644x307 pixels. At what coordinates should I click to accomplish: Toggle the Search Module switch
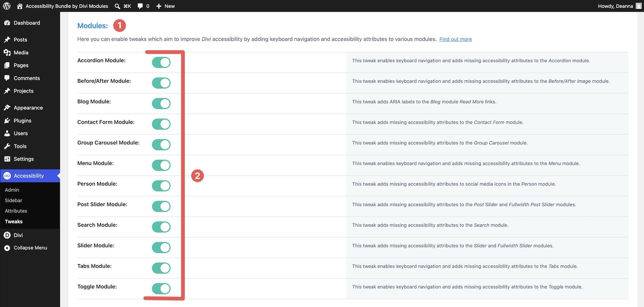point(161,227)
